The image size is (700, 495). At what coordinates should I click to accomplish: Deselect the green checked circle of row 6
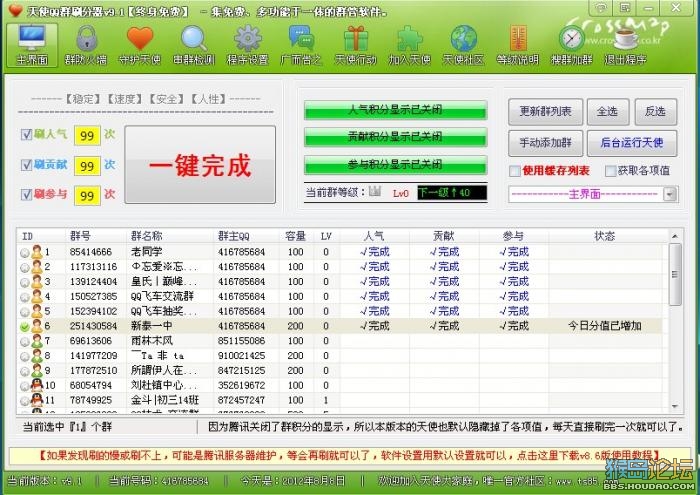25,327
